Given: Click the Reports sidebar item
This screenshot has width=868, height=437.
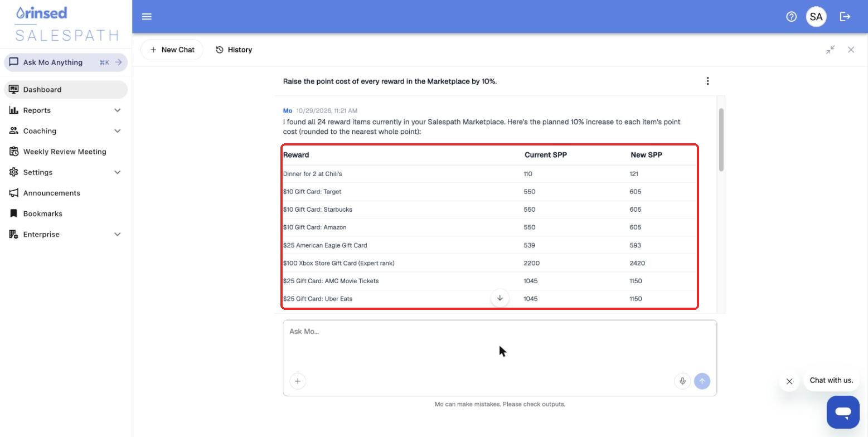Looking at the screenshot, I should point(66,110).
